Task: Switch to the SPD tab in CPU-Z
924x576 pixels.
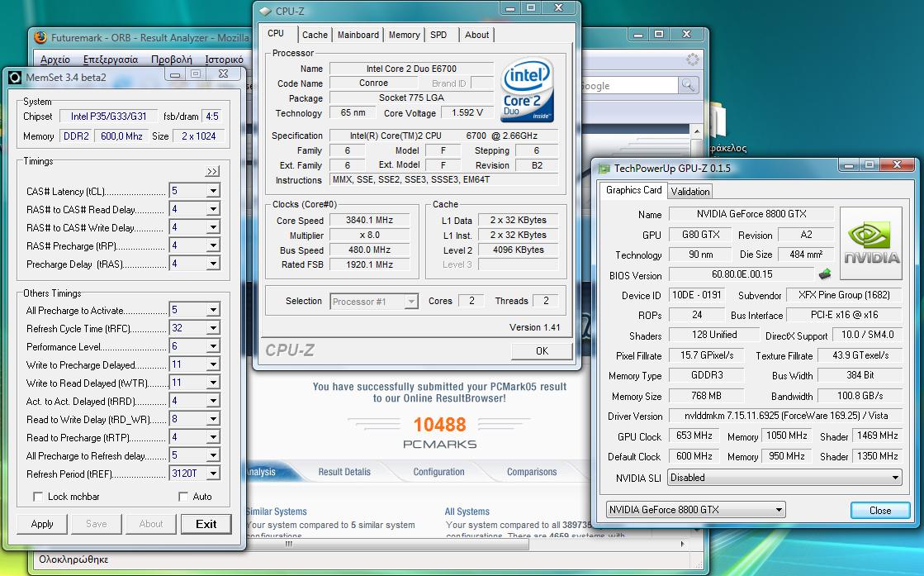Action: (x=438, y=35)
